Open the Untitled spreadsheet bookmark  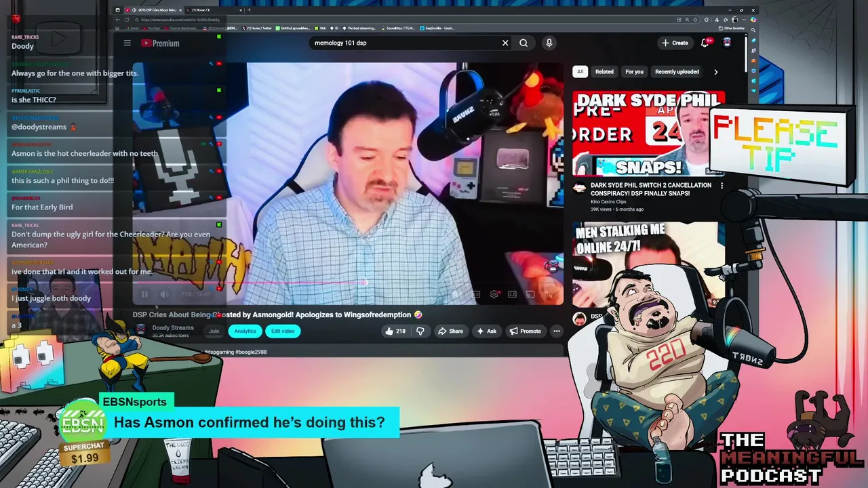[294, 28]
